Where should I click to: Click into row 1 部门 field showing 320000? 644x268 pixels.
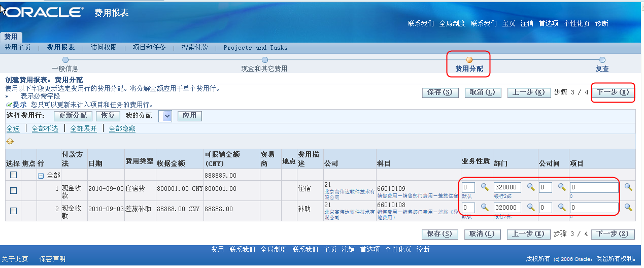point(507,187)
